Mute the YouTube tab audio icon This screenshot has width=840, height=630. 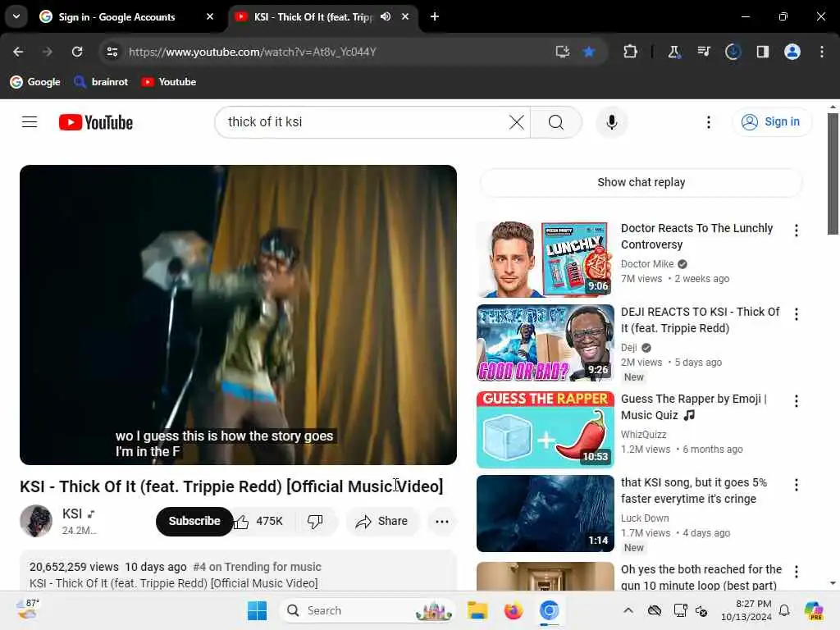click(386, 16)
